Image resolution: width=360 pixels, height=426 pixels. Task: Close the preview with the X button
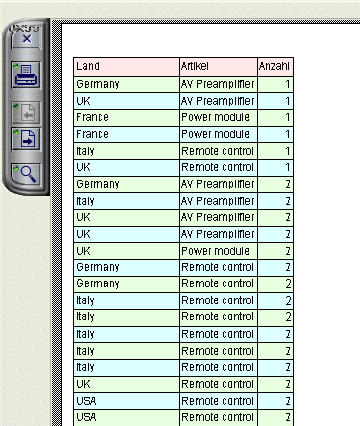26,39
